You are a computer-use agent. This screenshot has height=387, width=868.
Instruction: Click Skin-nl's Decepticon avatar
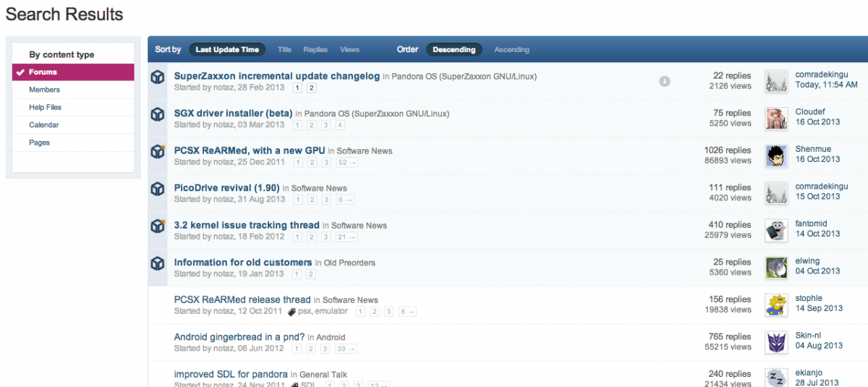coord(776,341)
